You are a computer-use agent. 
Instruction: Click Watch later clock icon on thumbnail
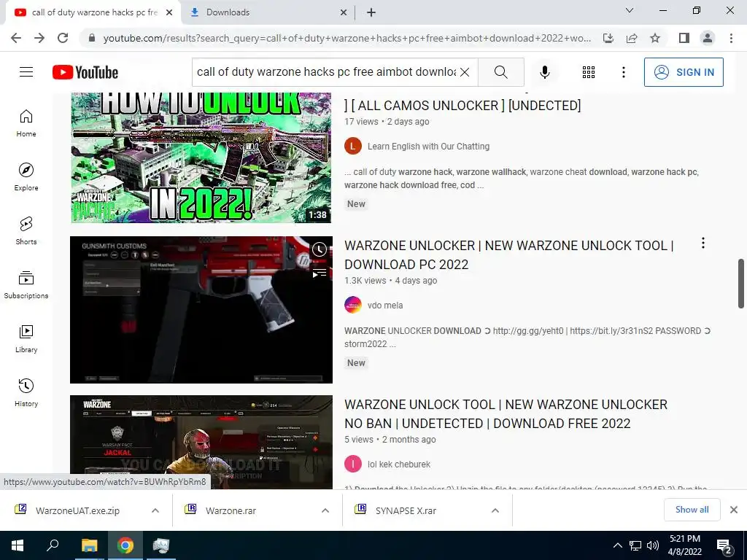320,249
